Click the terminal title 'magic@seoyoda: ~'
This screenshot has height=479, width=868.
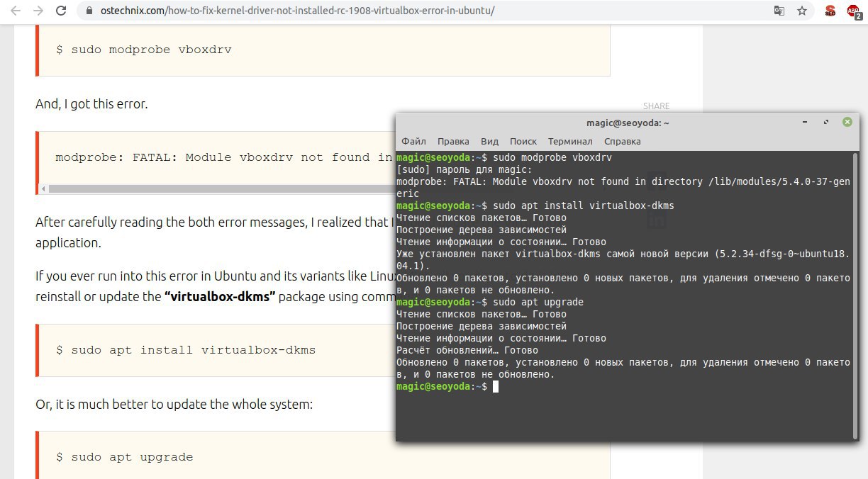628,123
